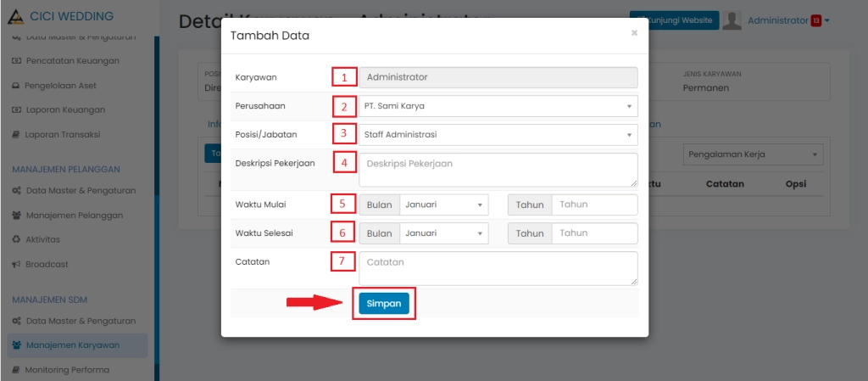Screen dimensions: 868x381
Task: Close the Tambah Data dialog
Action: click(x=634, y=33)
